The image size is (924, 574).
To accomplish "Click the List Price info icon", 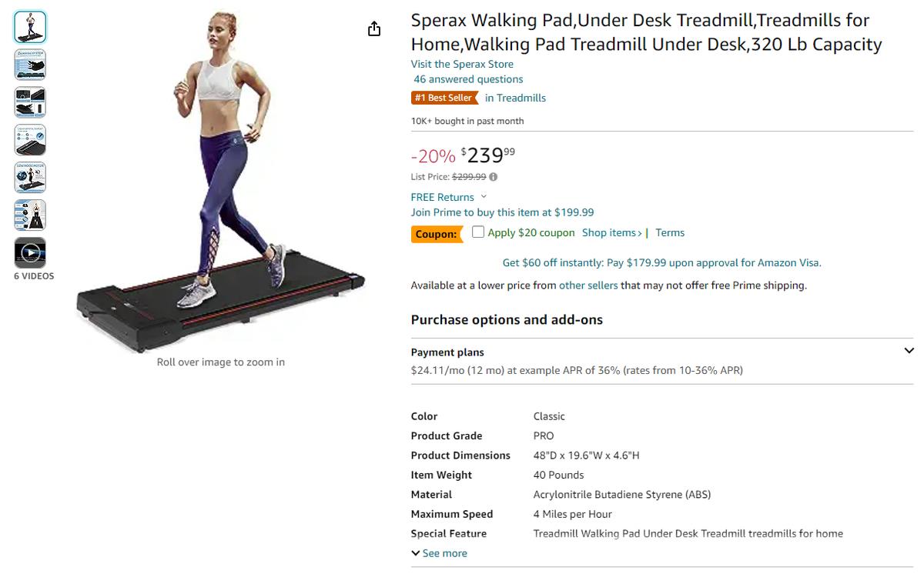I will [x=493, y=177].
